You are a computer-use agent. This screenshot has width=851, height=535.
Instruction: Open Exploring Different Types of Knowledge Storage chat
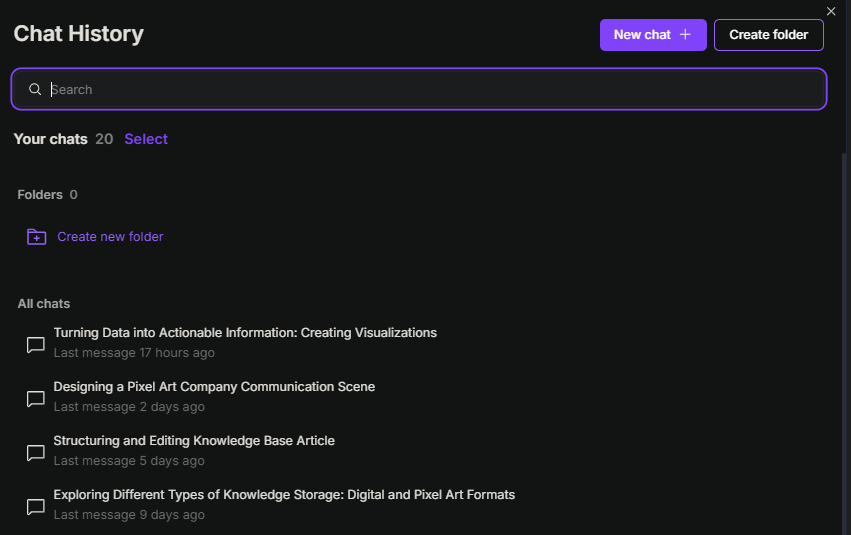tap(284, 495)
